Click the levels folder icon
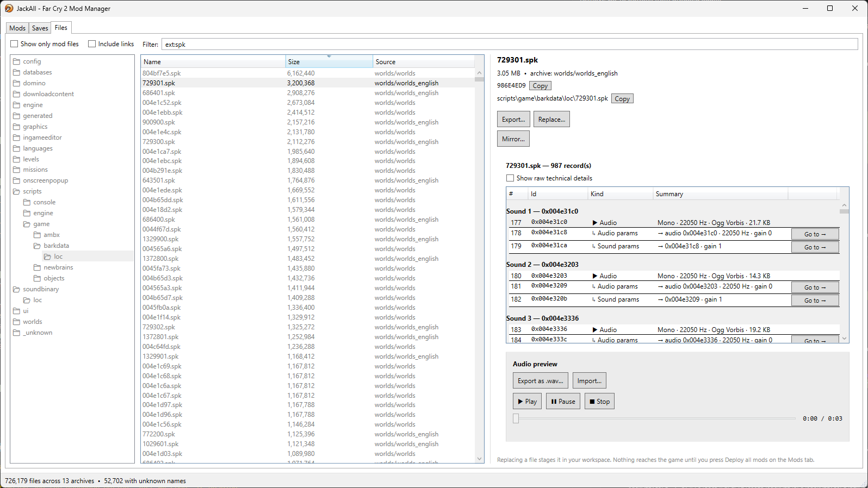 [16, 159]
